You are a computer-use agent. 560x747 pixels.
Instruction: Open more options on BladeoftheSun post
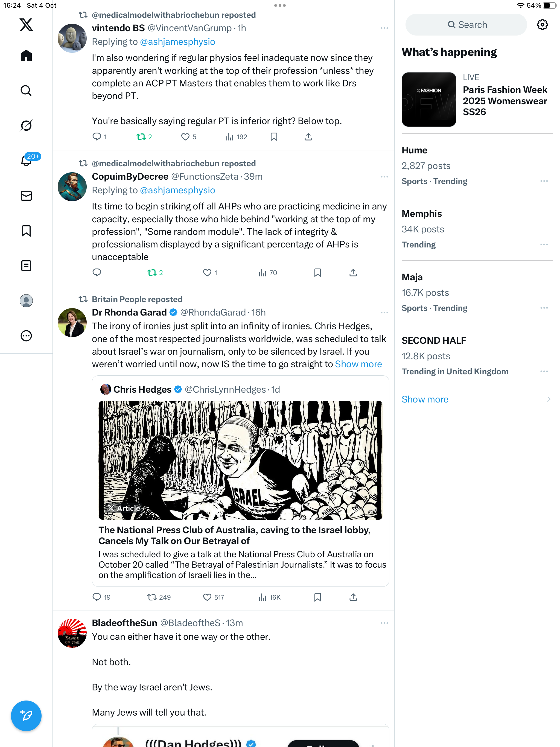(x=384, y=623)
